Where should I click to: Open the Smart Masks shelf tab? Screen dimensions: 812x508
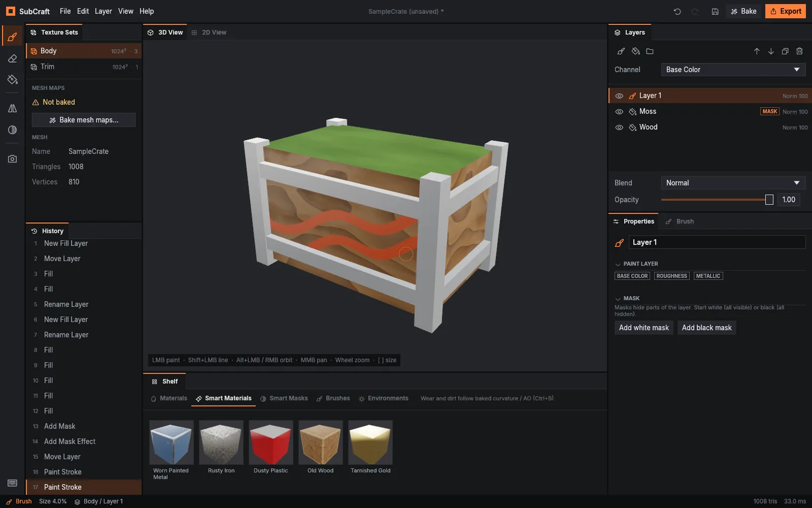(284, 398)
